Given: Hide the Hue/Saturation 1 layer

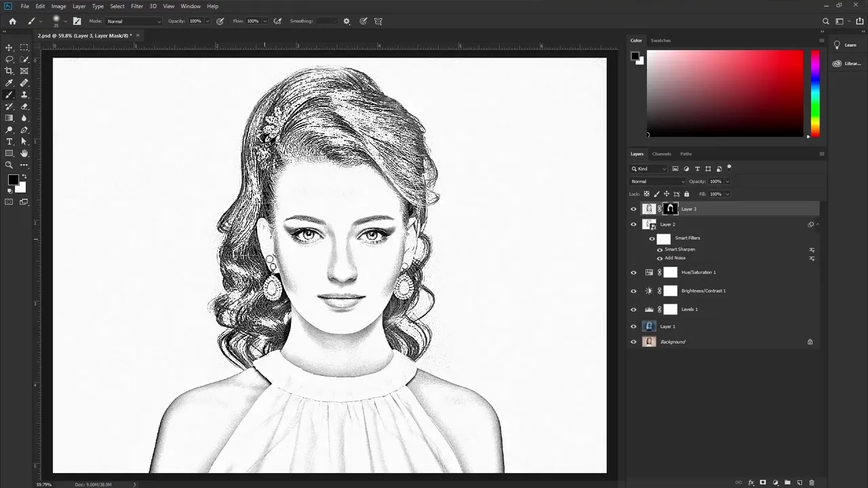Looking at the screenshot, I should pos(633,272).
